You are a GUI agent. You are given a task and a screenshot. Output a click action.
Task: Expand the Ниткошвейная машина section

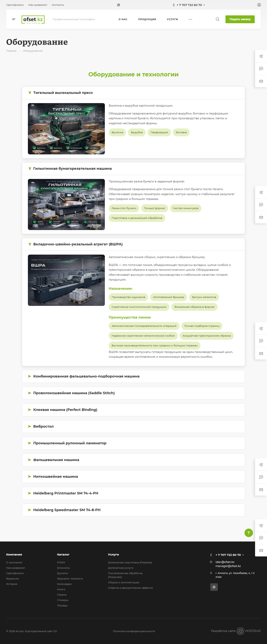coord(133,477)
